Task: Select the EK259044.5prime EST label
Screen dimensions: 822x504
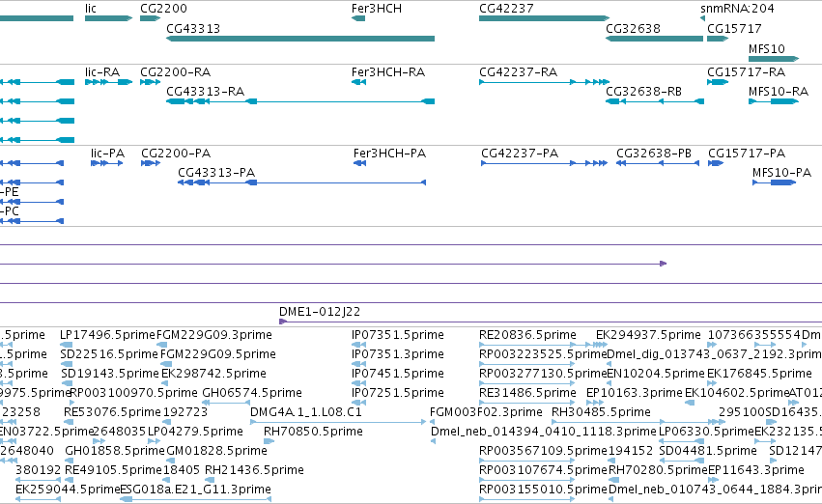Action: coord(68,490)
